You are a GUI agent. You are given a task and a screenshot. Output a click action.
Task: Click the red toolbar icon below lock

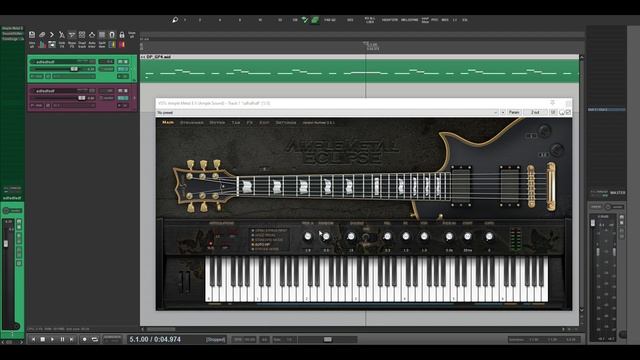[x=122, y=44]
